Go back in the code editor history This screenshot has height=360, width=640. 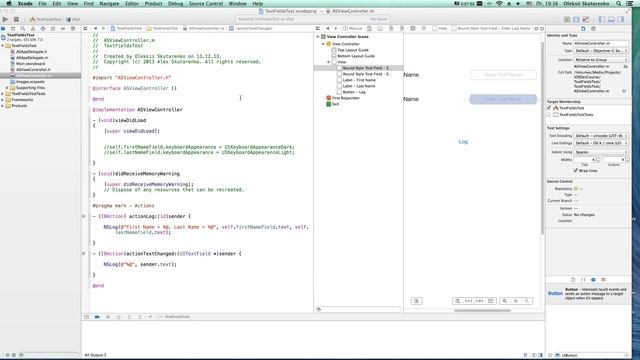[95, 29]
